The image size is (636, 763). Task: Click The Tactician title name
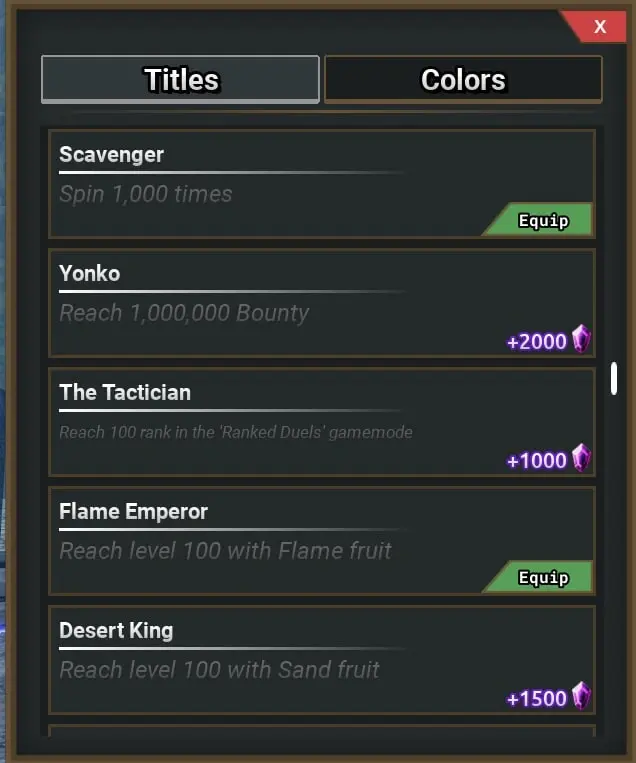(x=125, y=392)
